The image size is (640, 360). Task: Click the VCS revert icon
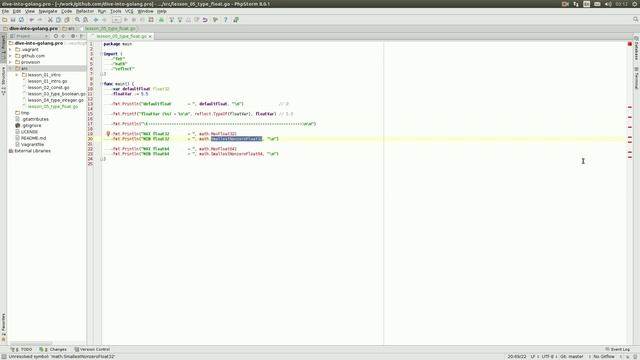205,20
